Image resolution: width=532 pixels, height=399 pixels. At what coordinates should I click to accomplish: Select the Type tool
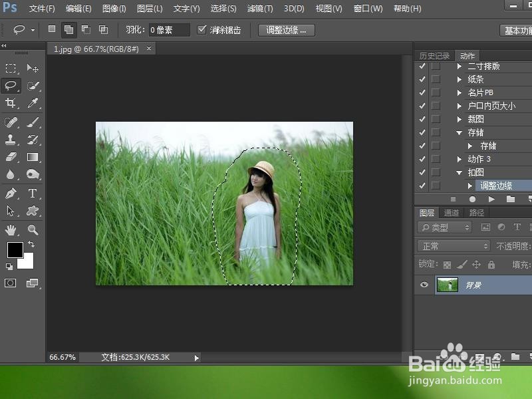coord(33,194)
